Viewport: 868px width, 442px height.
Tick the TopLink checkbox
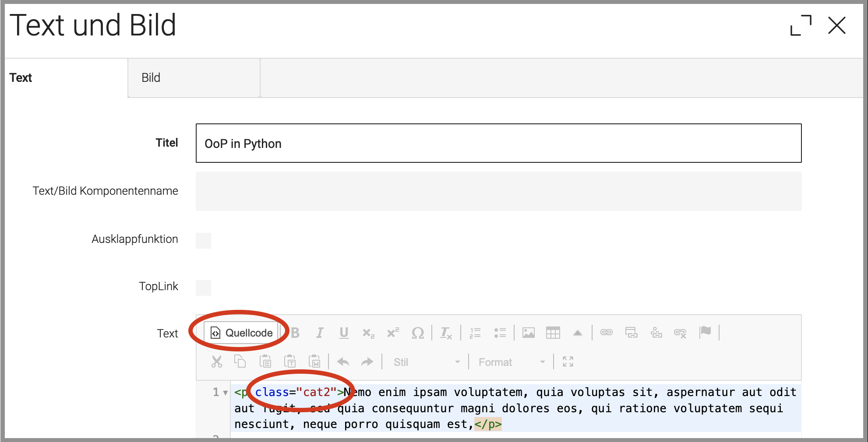204,288
